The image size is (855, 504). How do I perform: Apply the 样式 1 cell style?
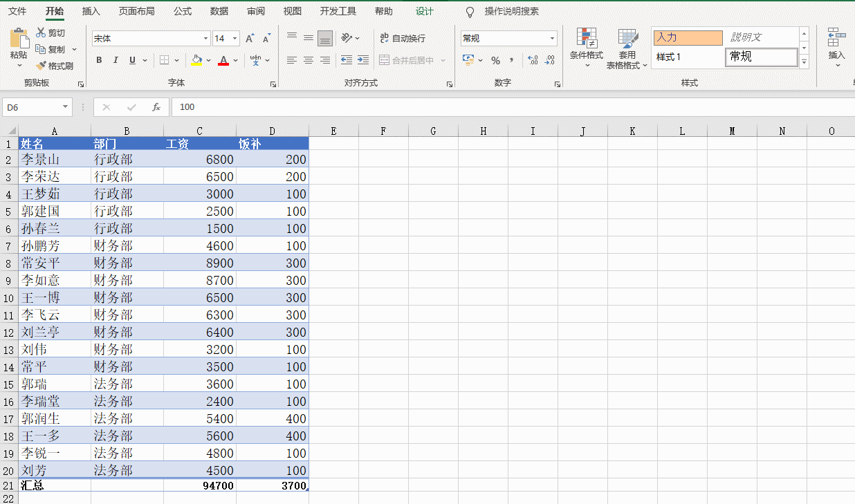[x=688, y=57]
